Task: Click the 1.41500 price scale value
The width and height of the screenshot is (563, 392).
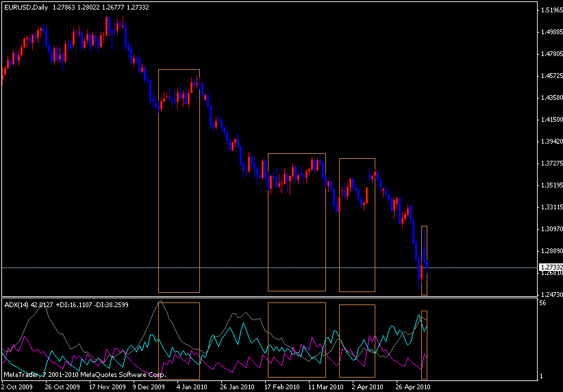Action: coord(552,120)
